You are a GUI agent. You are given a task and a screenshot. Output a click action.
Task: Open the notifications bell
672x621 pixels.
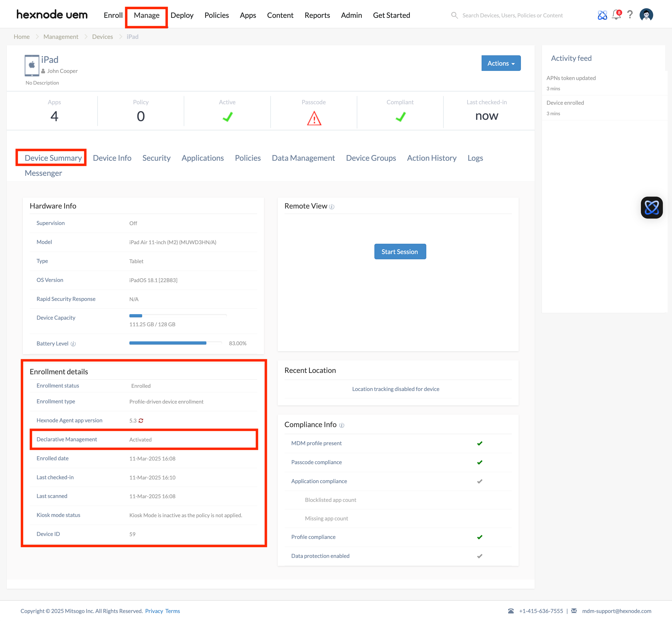(x=616, y=15)
